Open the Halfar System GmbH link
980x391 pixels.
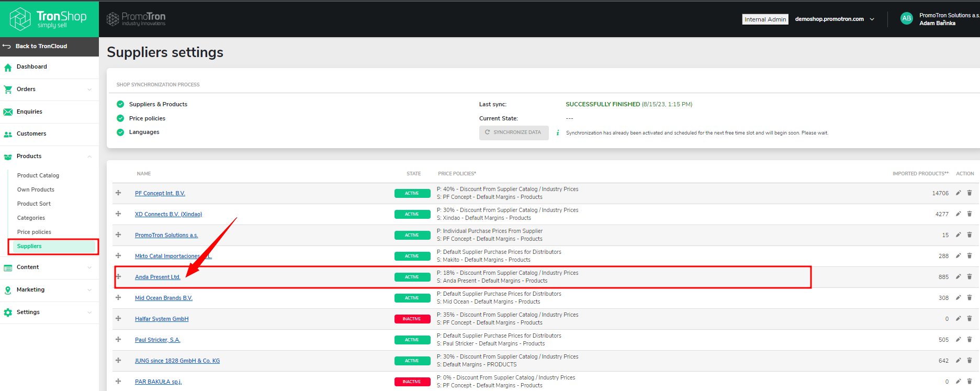point(162,319)
